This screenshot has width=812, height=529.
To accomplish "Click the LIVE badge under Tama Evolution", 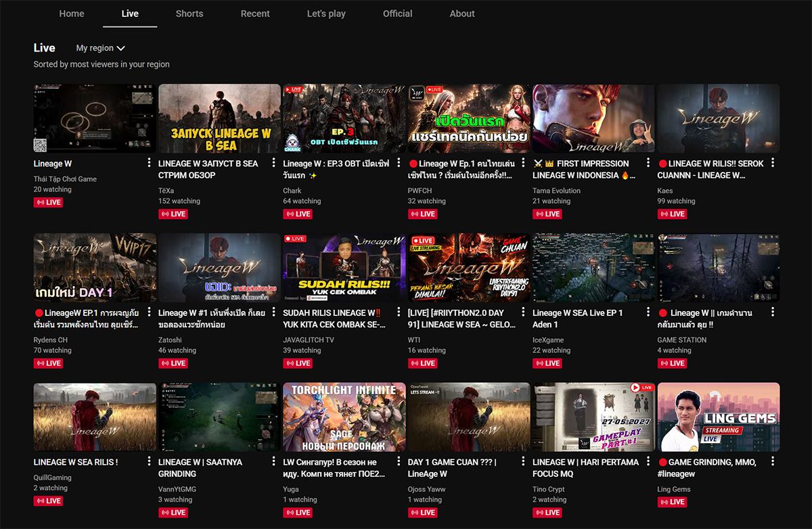I will click(x=547, y=214).
